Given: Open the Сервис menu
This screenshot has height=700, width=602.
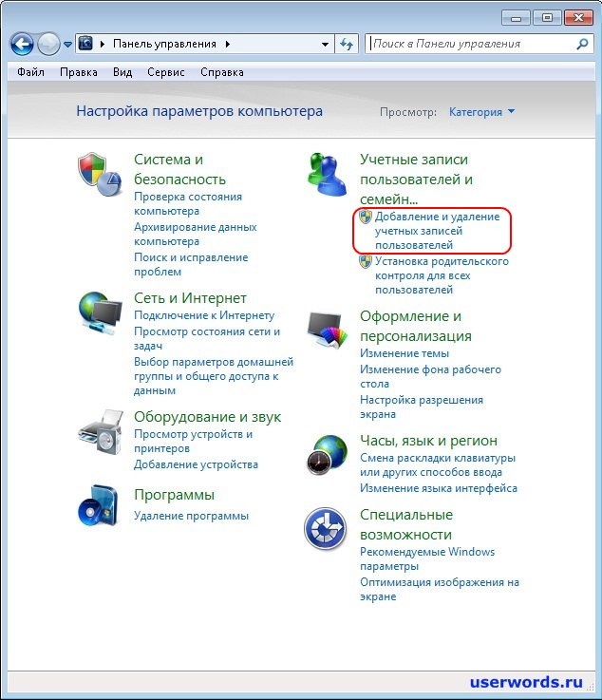Looking at the screenshot, I should click(166, 72).
